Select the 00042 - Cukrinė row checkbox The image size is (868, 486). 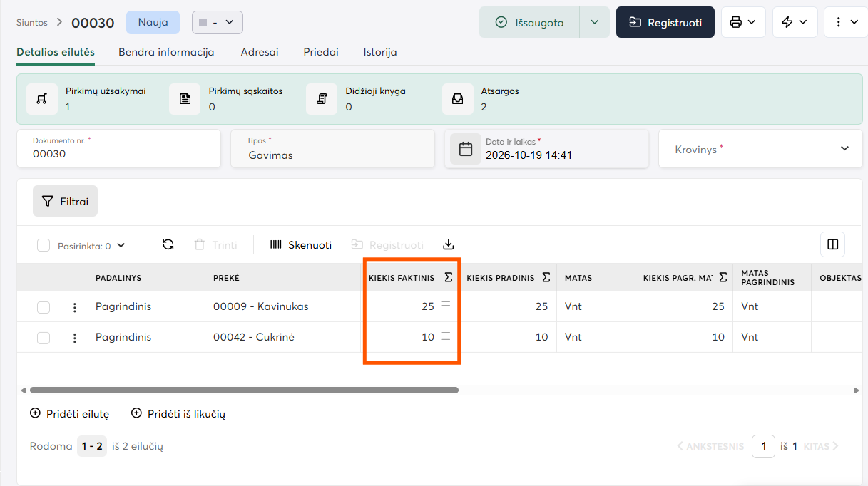[44, 338]
